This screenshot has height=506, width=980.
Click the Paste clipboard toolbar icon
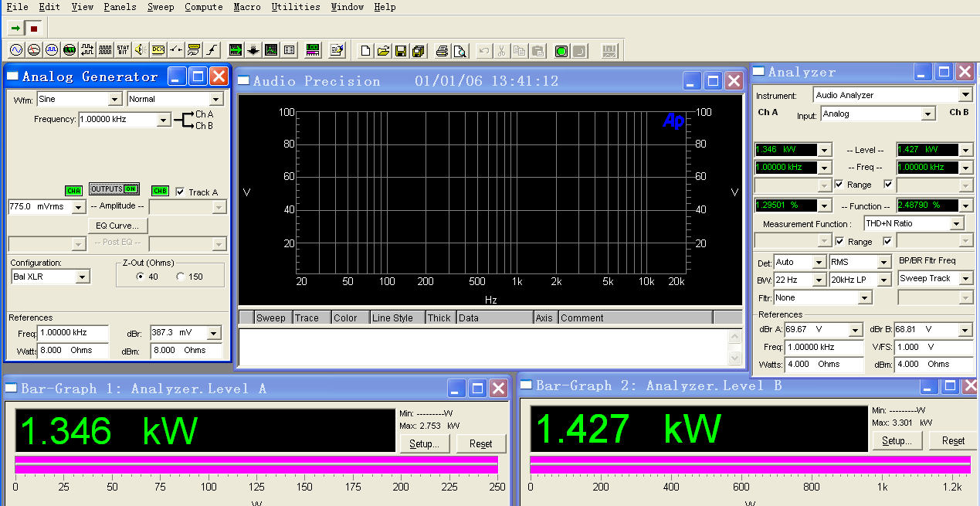(x=537, y=51)
